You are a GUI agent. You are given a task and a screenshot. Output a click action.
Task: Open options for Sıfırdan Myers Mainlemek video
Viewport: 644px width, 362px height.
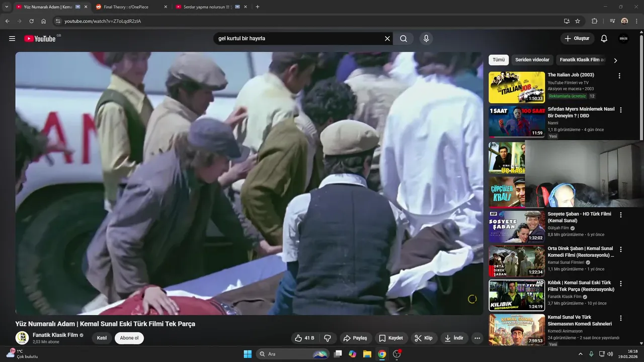click(x=620, y=110)
